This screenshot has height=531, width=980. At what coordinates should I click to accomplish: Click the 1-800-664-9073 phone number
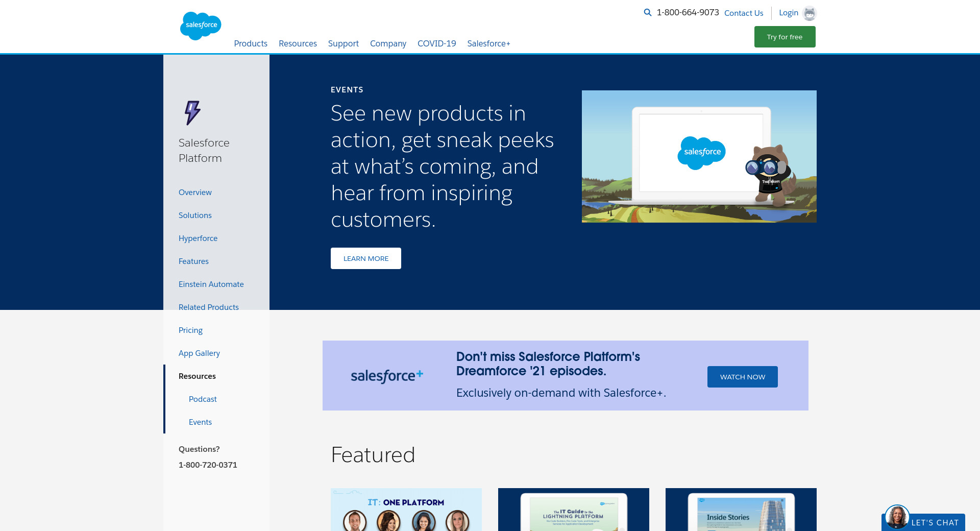pyautogui.click(x=688, y=12)
